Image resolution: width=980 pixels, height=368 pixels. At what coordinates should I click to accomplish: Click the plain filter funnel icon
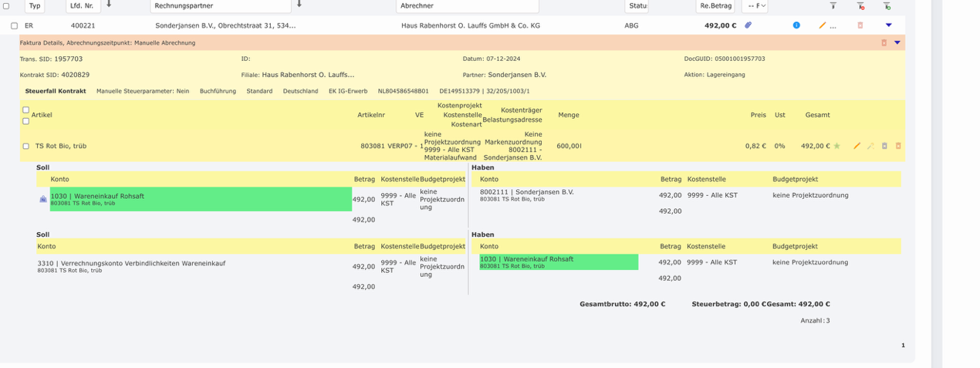pyautogui.click(x=833, y=5)
